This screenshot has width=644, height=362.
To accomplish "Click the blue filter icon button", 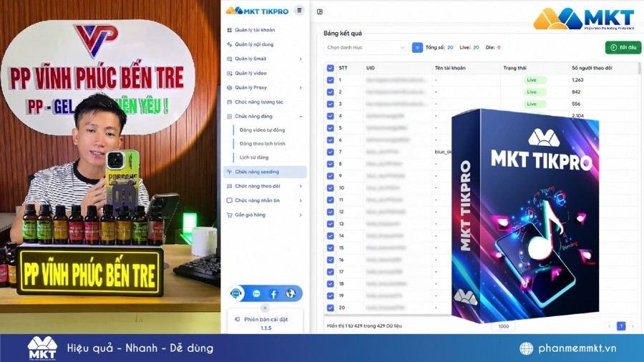I will coord(417,48).
